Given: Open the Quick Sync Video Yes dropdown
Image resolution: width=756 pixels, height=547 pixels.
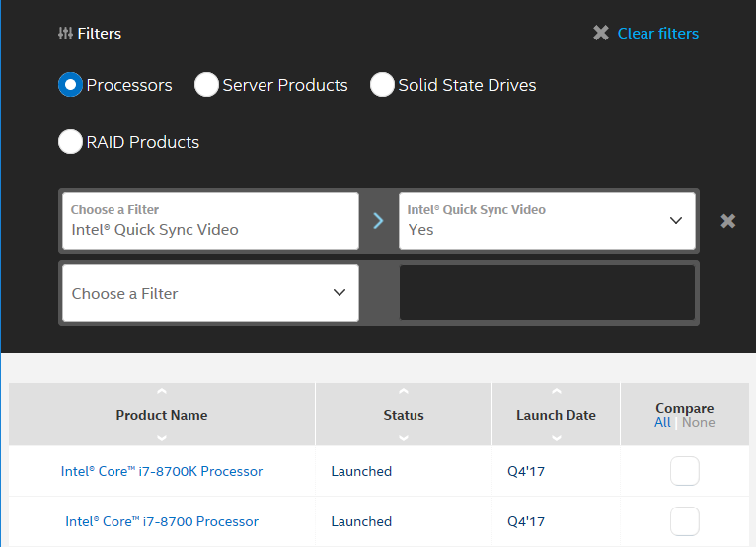Looking at the screenshot, I should [547, 221].
